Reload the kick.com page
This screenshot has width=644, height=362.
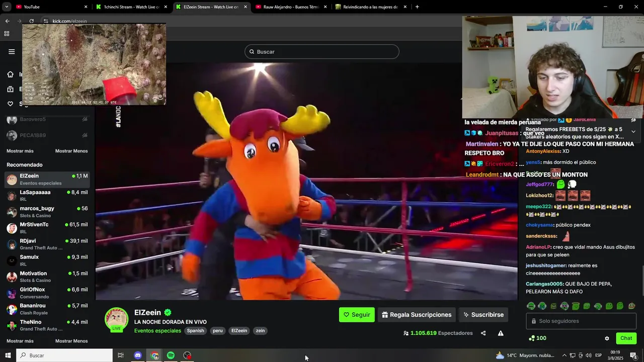click(x=31, y=21)
